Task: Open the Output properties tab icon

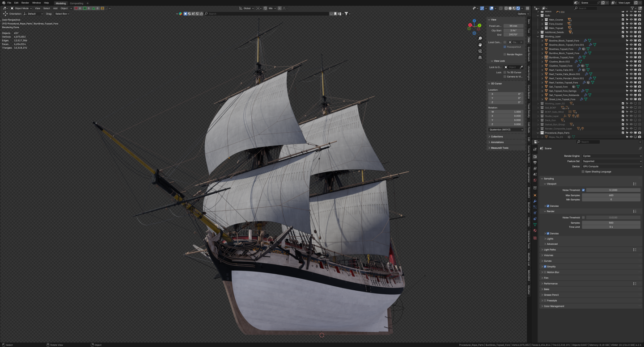Action: pos(535,163)
